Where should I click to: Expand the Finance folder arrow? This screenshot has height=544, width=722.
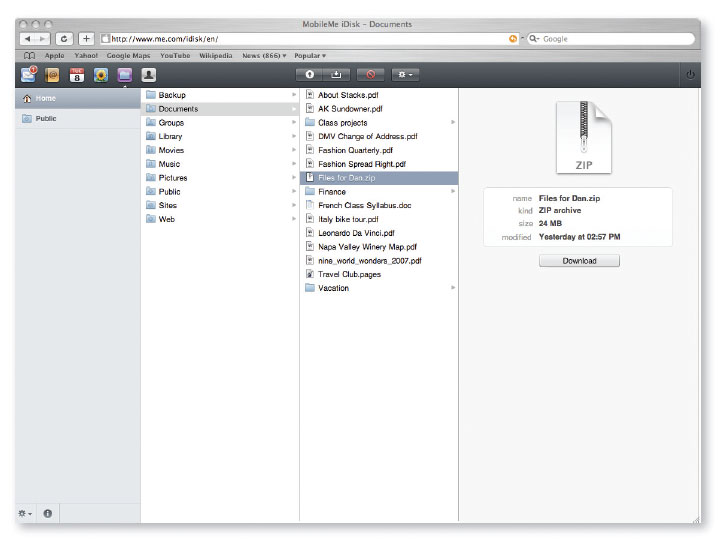point(453,191)
